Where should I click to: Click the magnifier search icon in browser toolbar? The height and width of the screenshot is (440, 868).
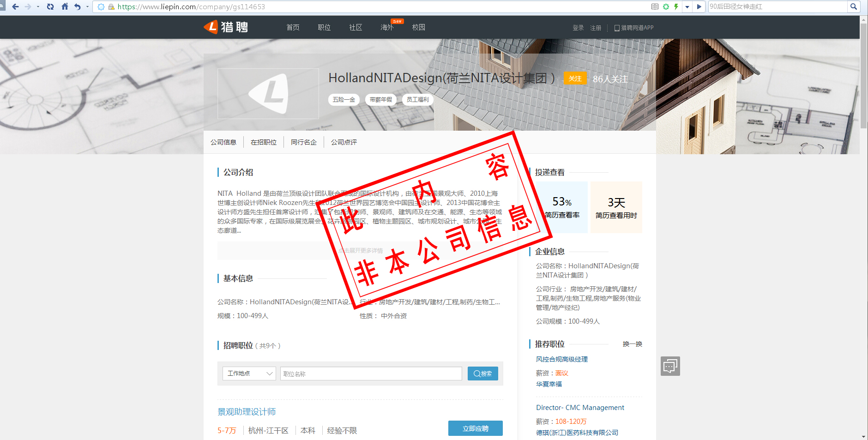point(854,6)
